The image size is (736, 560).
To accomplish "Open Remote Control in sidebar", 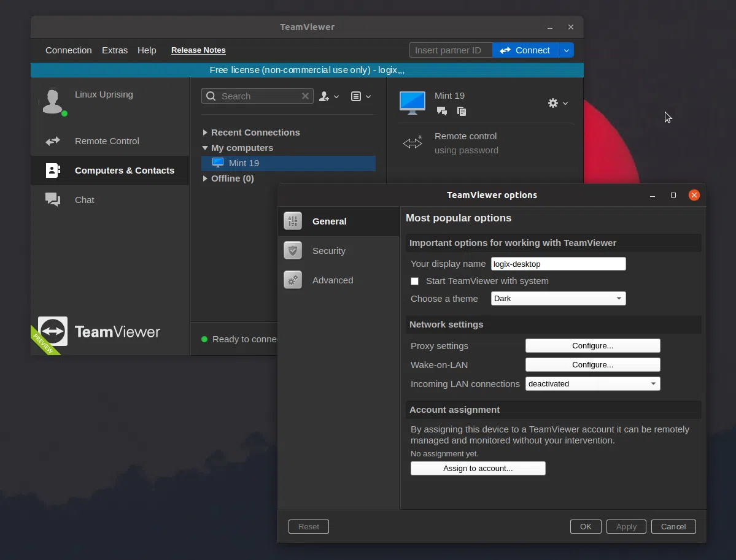I will coord(110,140).
